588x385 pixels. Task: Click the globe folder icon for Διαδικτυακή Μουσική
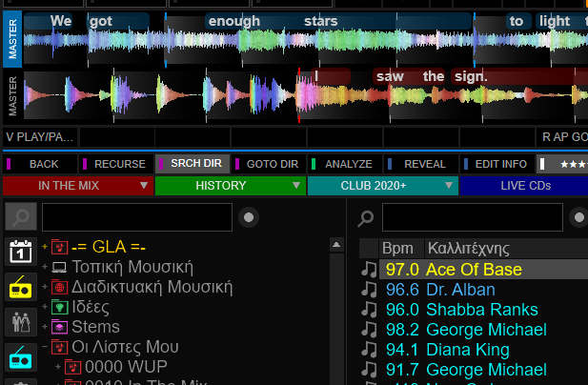point(59,287)
